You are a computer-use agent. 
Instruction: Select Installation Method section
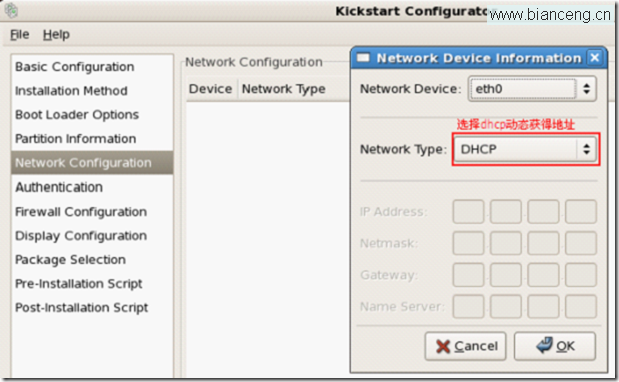(x=71, y=91)
